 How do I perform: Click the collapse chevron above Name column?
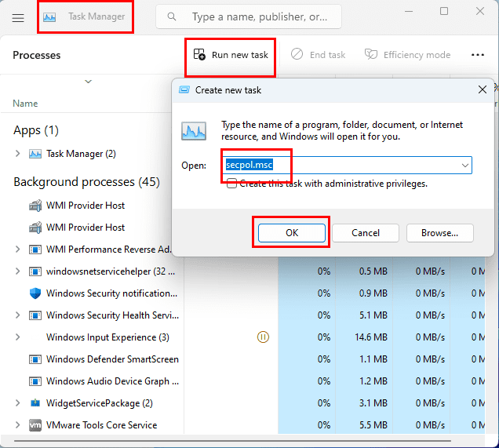tap(88, 82)
